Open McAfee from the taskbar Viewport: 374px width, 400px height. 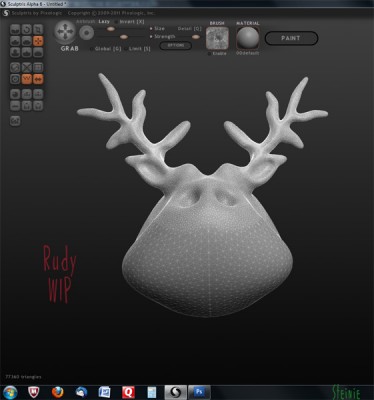33,393
